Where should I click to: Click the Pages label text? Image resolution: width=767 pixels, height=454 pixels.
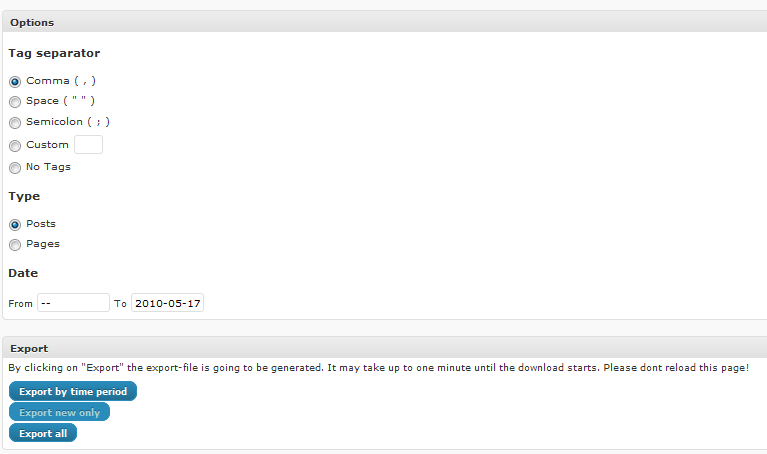(43, 244)
